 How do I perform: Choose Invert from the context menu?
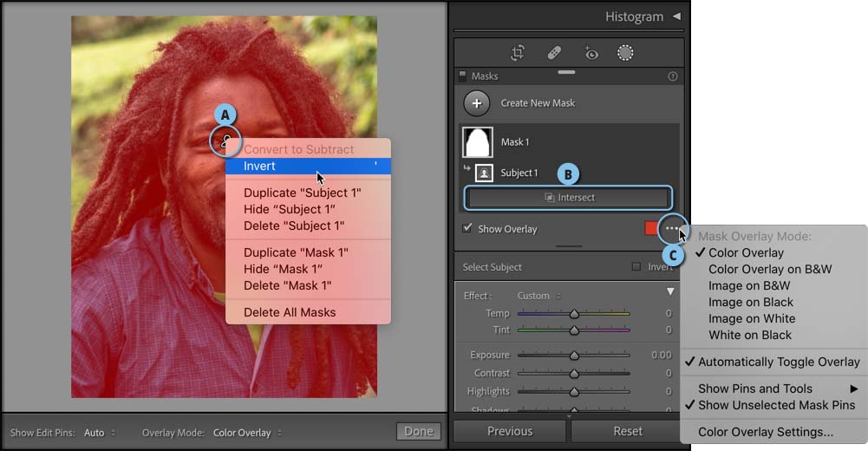click(x=309, y=166)
